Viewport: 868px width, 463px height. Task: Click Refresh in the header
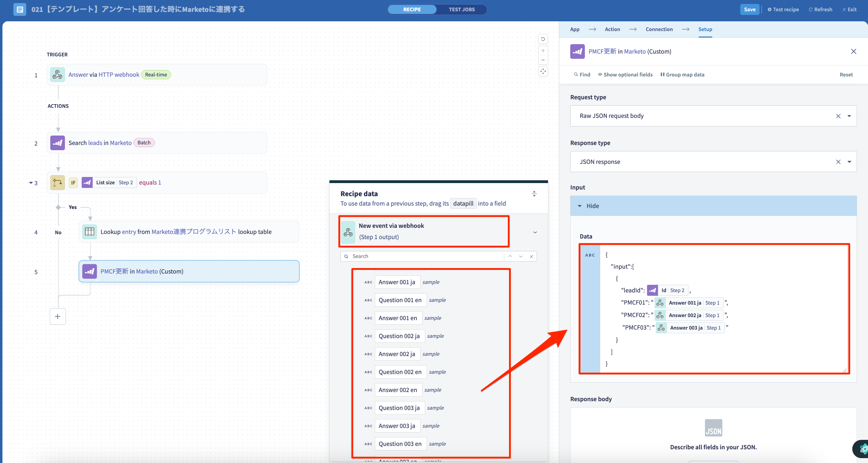point(820,9)
